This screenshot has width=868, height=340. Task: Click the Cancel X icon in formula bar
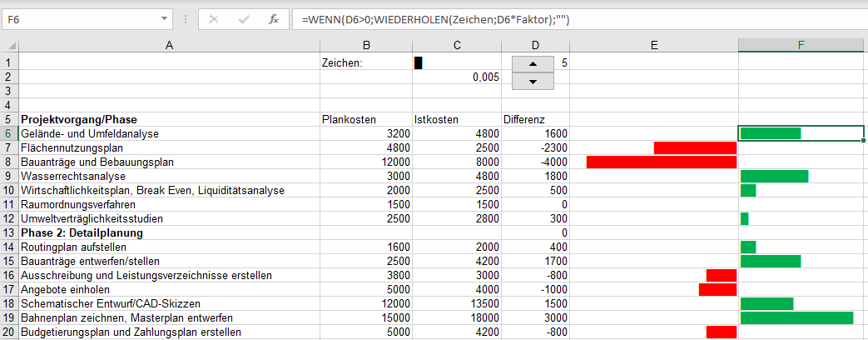(x=214, y=19)
